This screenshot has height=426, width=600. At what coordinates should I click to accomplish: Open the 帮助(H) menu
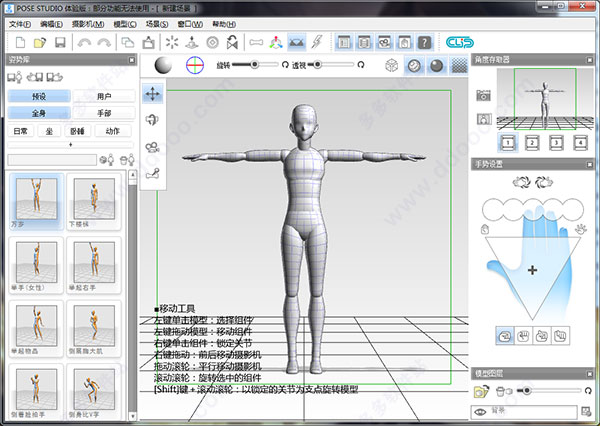224,24
